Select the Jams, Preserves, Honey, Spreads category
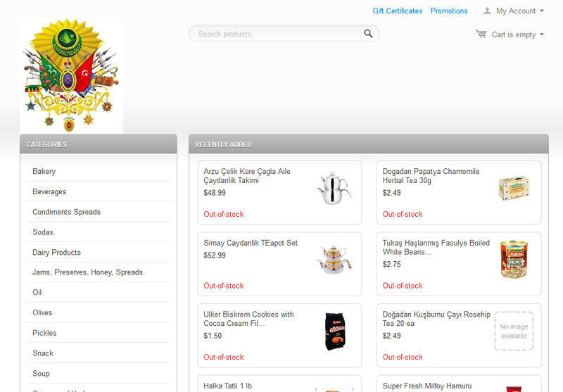This screenshot has width=563, height=392. click(x=87, y=272)
